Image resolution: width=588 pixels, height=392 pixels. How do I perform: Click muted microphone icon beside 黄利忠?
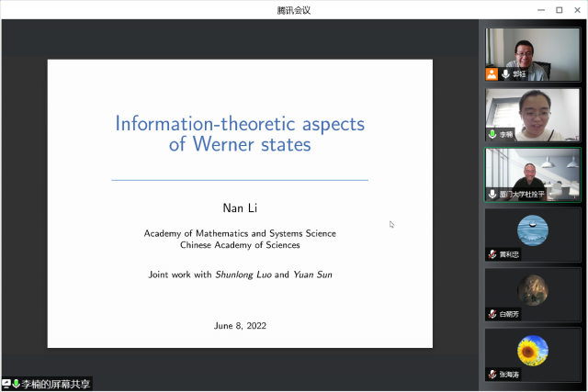[x=492, y=254]
